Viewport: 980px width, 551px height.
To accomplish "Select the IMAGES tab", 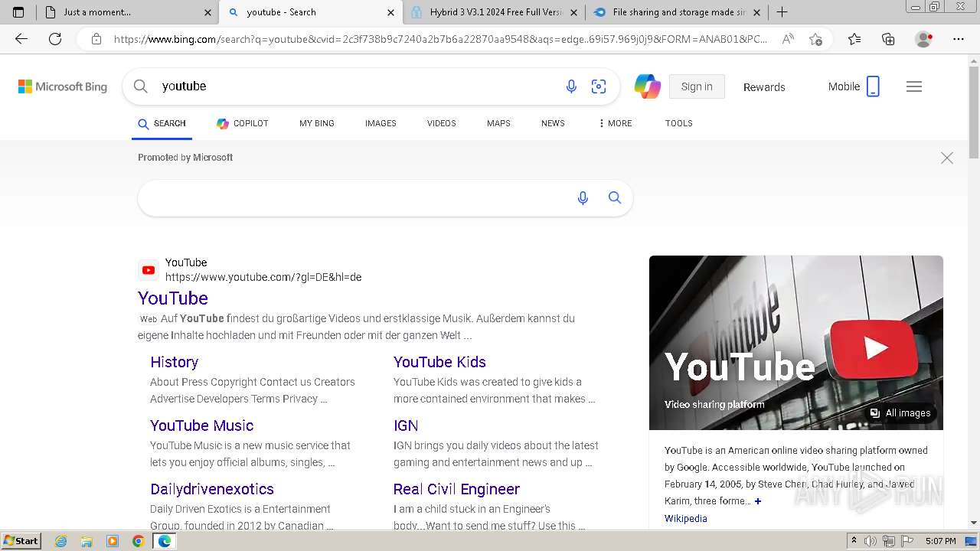I will (381, 123).
